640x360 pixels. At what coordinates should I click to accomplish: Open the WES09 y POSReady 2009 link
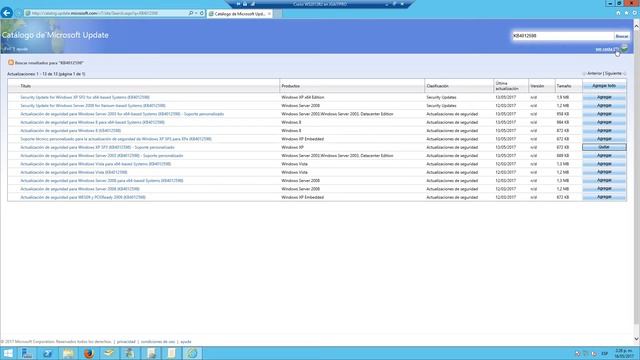tap(83, 197)
